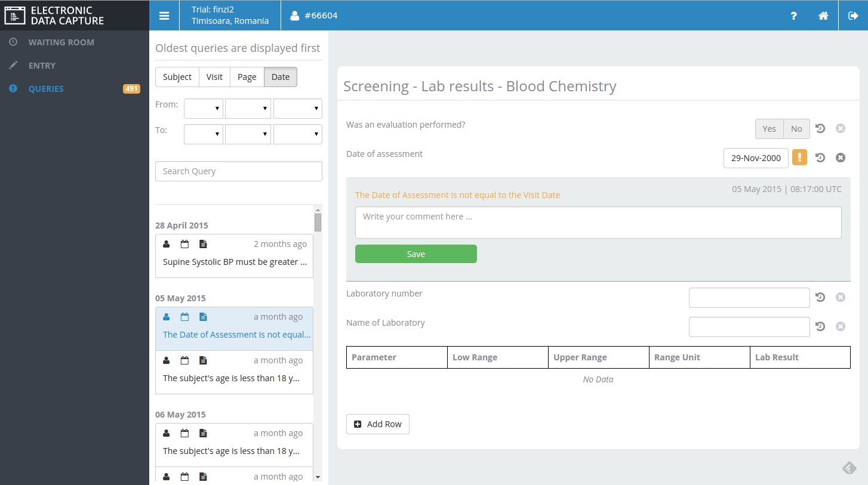The image size is (868, 485).
Task: Click the 491 queries count badge
Action: pyautogui.click(x=131, y=89)
